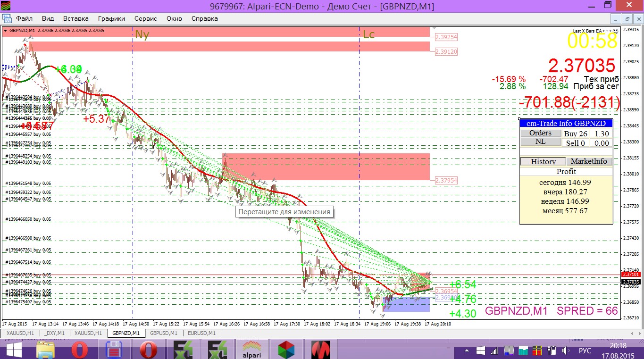Click the Expert Advisor smiley face icon
Image resolution: width=644 pixels, height=359 pixels.
pyautogui.click(x=615, y=31)
